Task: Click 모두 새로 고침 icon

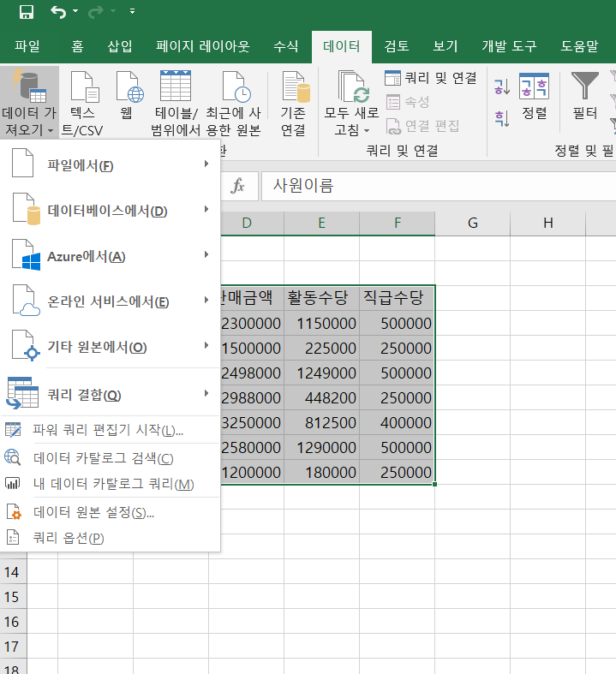Action: tap(353, 86)
